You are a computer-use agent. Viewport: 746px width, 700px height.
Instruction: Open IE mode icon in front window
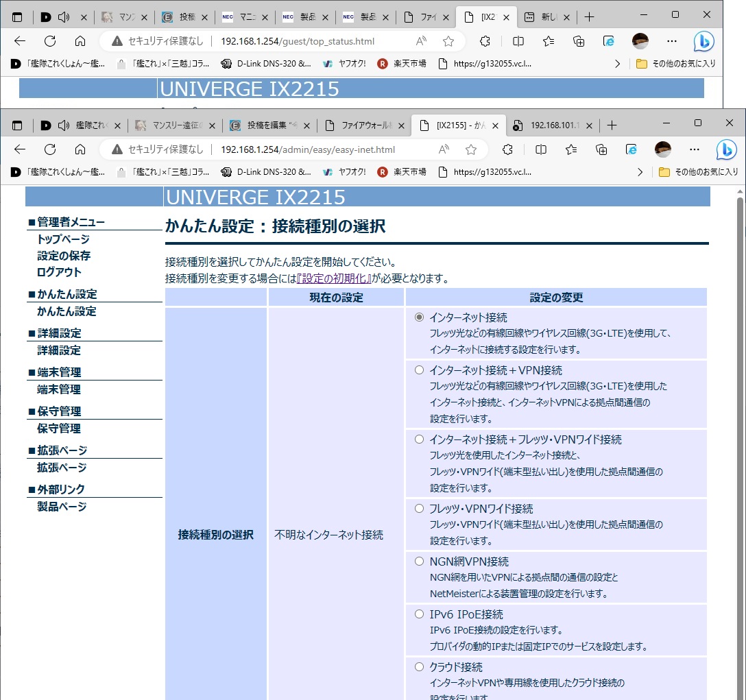pyautogui.click(x=631, y=149)
